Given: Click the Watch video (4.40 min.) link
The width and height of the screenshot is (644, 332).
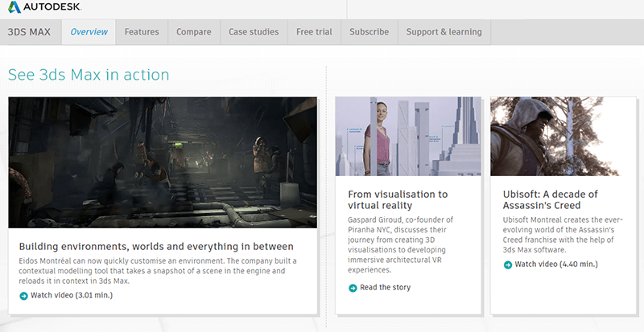Looking at the screenshot, I should [556, 264].
